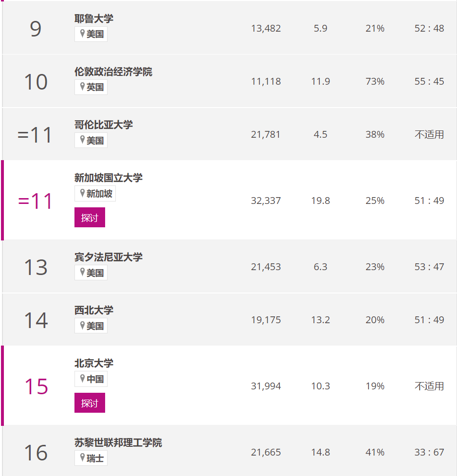Click the location pin icon under 宾夕法尼亚大学

point(82,272)
